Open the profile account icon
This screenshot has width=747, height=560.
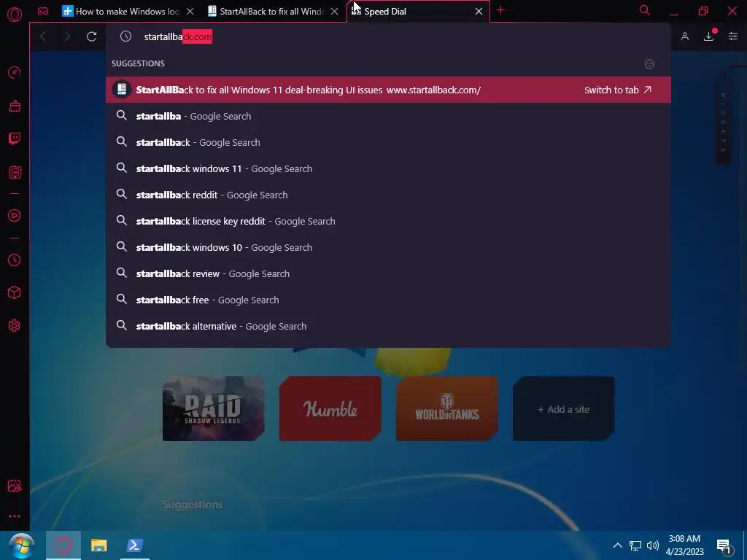coord(684,36)
